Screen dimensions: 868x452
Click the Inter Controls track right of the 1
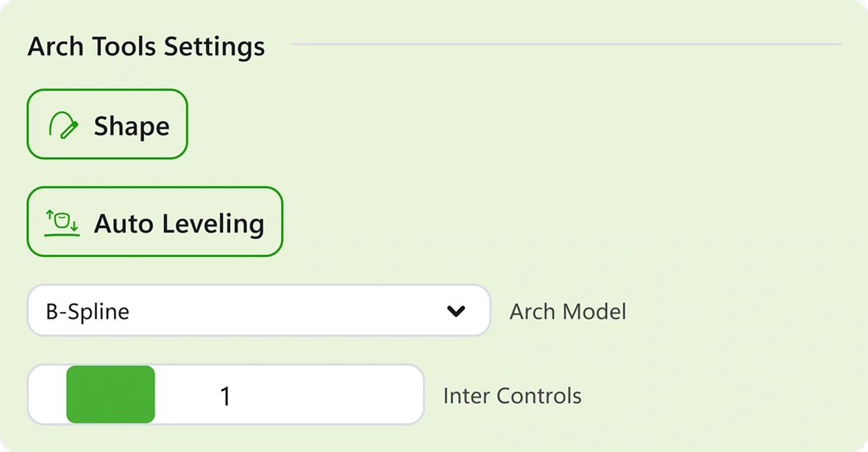[x=327, y=395]
